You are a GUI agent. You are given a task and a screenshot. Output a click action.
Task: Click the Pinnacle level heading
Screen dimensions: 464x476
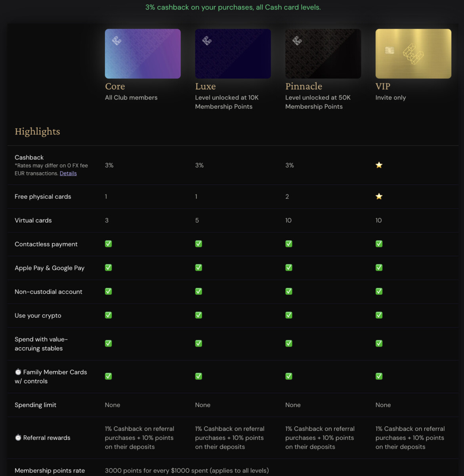304,86
